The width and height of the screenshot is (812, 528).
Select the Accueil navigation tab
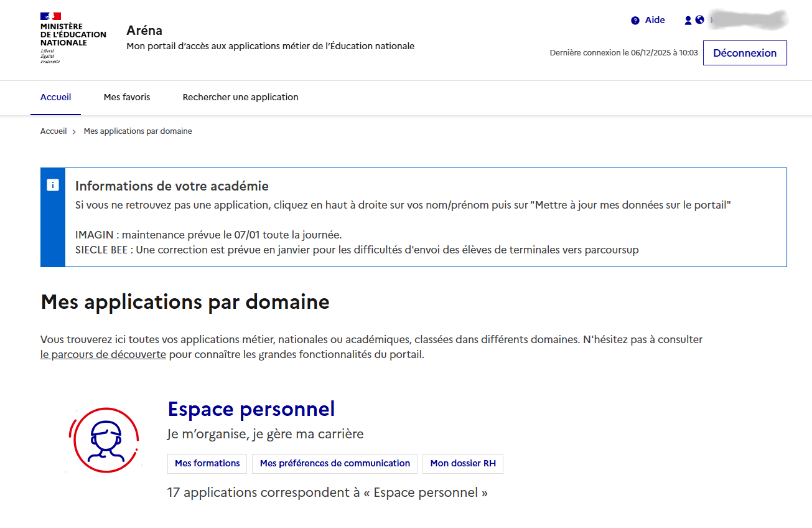55,97
